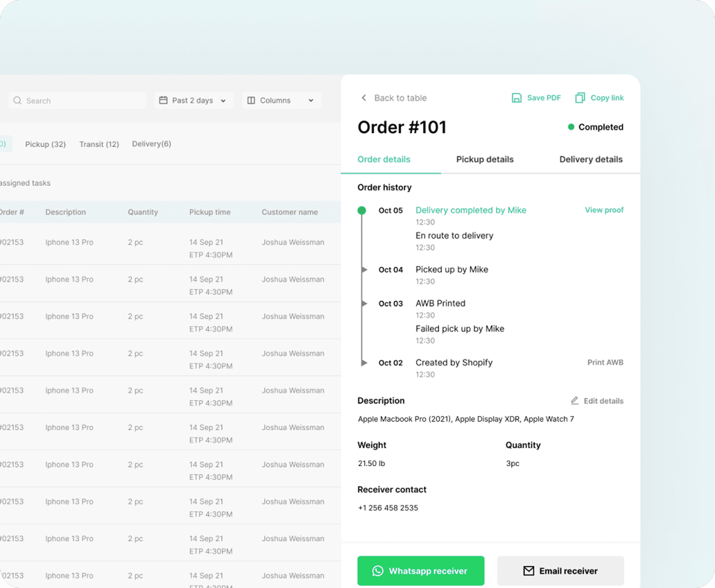Click the calendar icon in date filter
The height and width of the screenshot is (588, 715).
pyautogui.click(x=163, y=100)
